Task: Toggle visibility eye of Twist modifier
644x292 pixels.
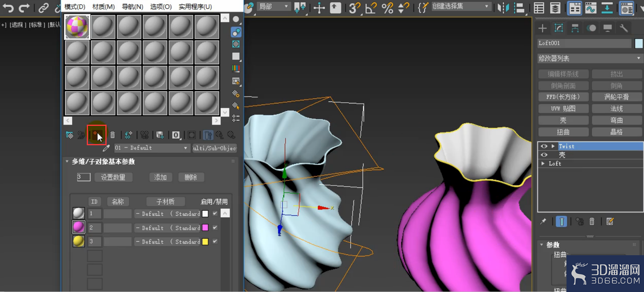Action: pyautogui.click(x=544, y=146)
